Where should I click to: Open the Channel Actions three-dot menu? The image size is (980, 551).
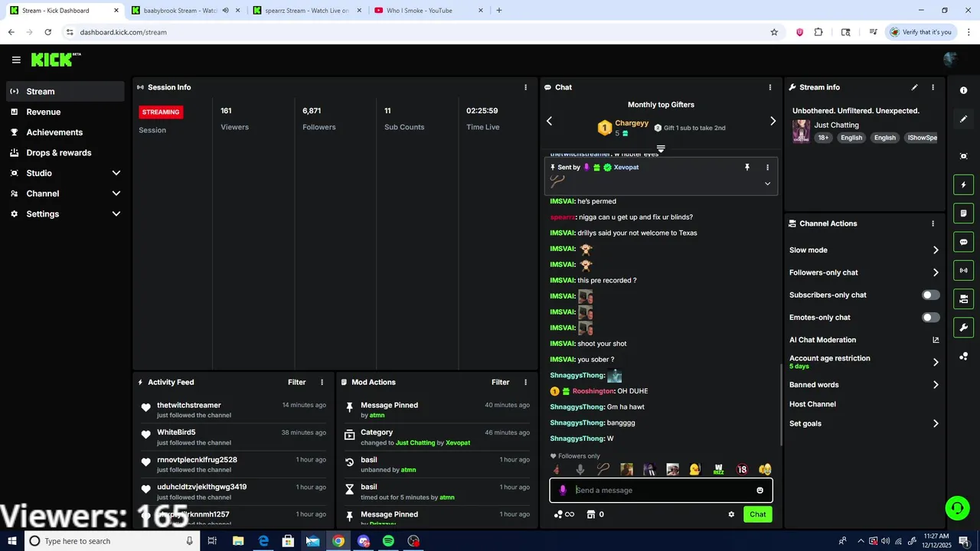click(933, 223)
